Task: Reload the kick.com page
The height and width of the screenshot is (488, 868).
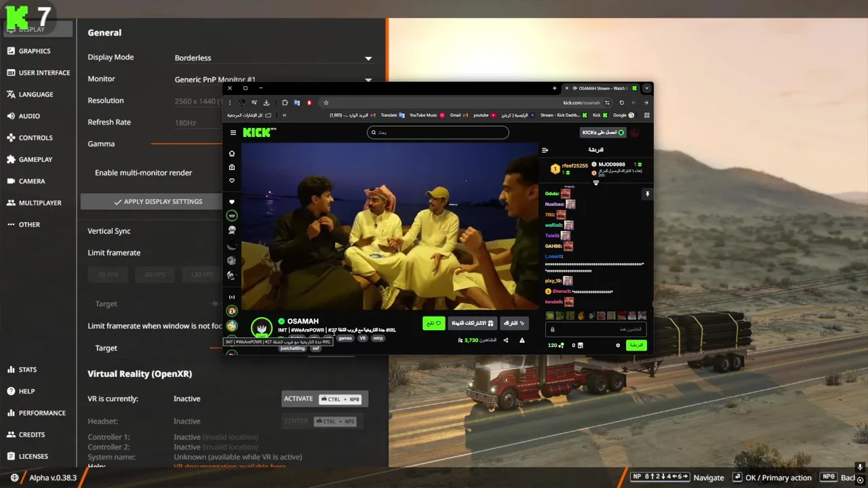Action: (x=621, y=103)
